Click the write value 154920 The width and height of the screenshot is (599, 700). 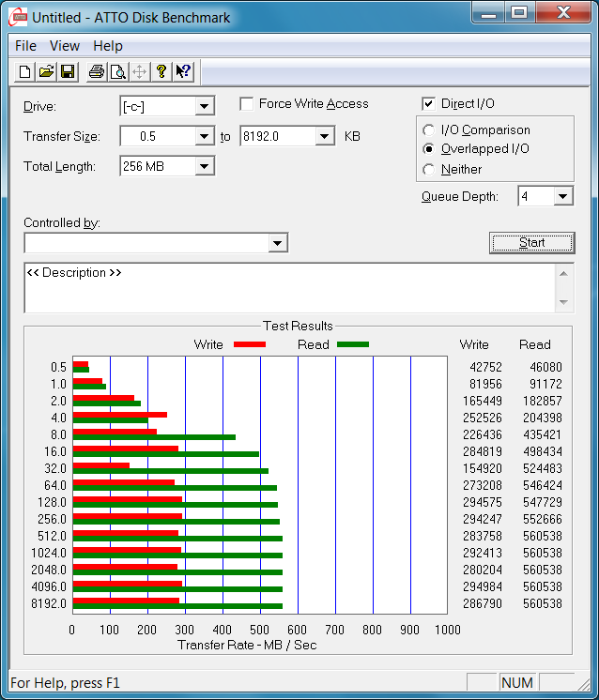click(x=483, y=468)
